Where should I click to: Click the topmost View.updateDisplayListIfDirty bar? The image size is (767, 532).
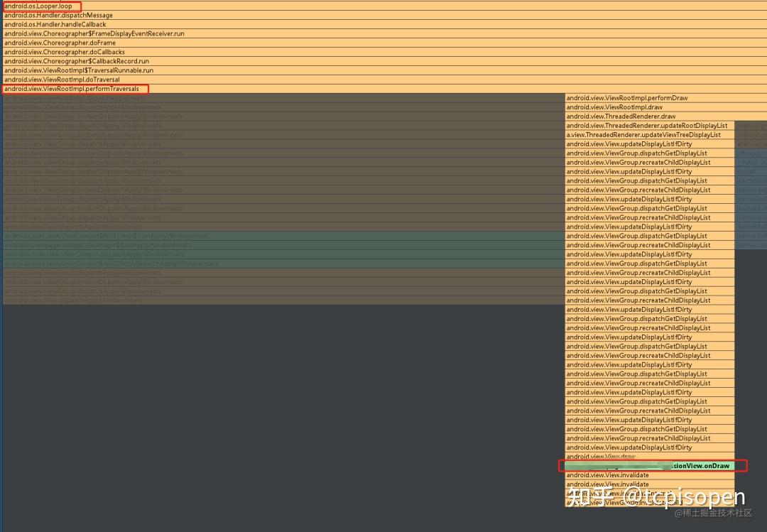point(650,144)
